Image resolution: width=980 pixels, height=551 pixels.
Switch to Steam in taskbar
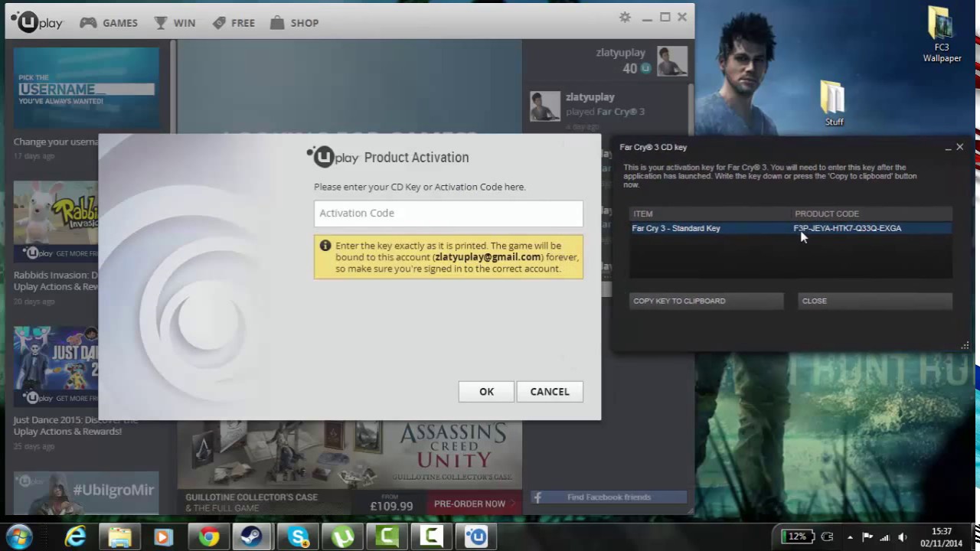252,537
